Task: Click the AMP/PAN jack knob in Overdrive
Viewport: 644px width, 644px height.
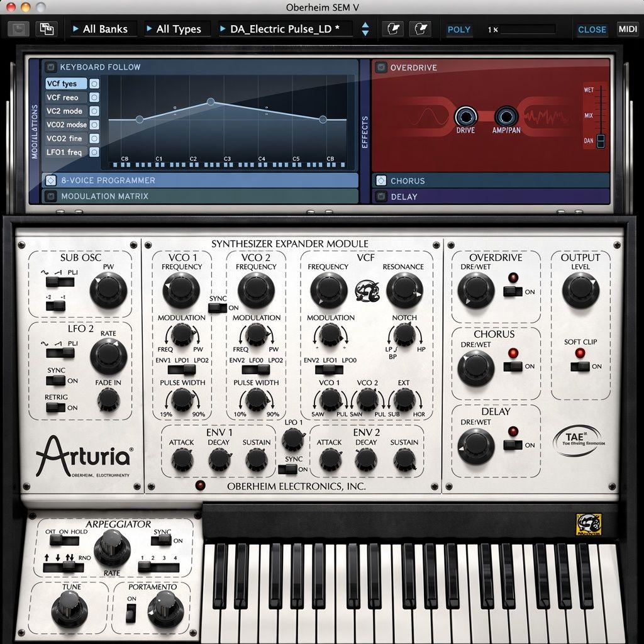Action: tap(506, 116)
